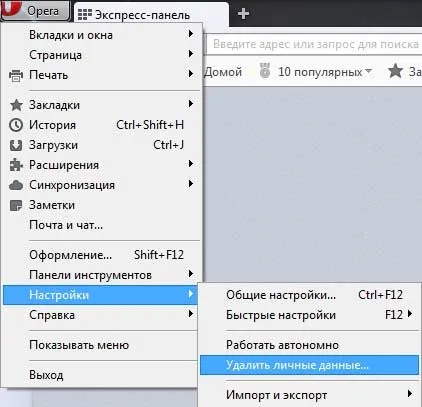
Task: Click the Ctrl+J shortcut text
Action: (168, 145)
